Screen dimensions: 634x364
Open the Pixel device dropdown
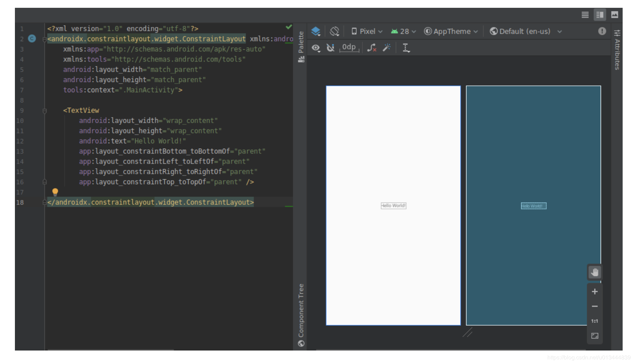click(367, 32)
